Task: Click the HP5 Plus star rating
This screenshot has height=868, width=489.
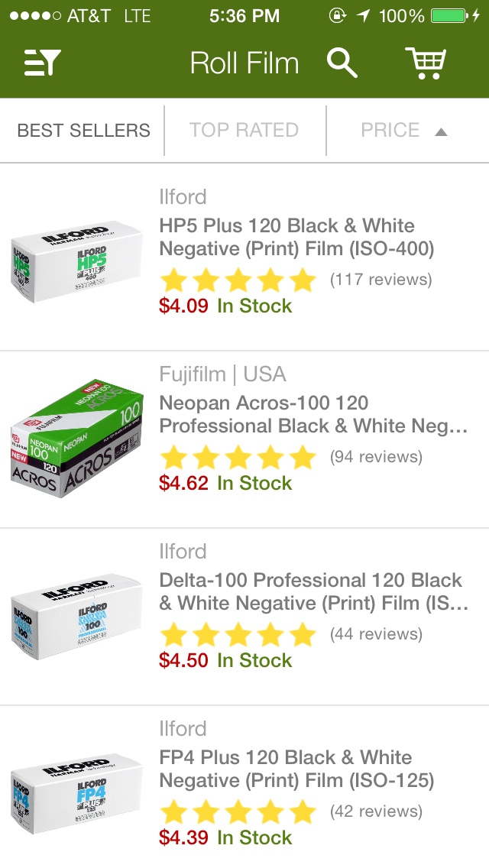Action: 238,280
